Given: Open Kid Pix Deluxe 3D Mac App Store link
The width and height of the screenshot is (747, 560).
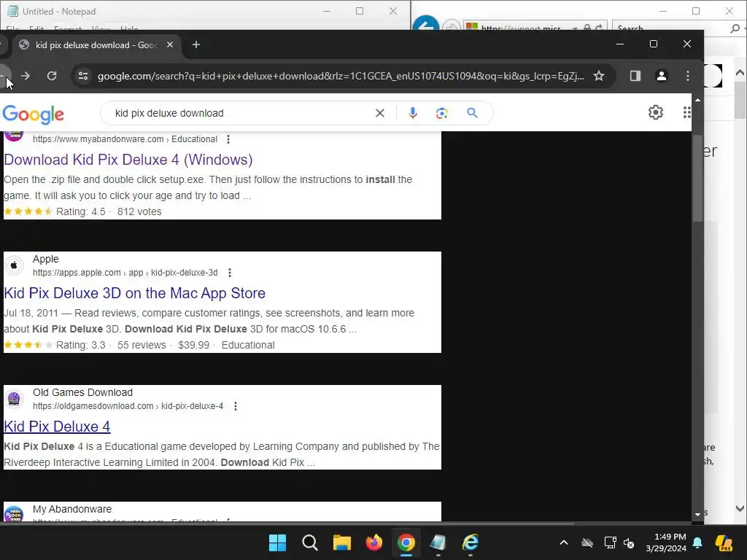Looking at the screenshot, I should pyautogui.click(x=134, y=293).
